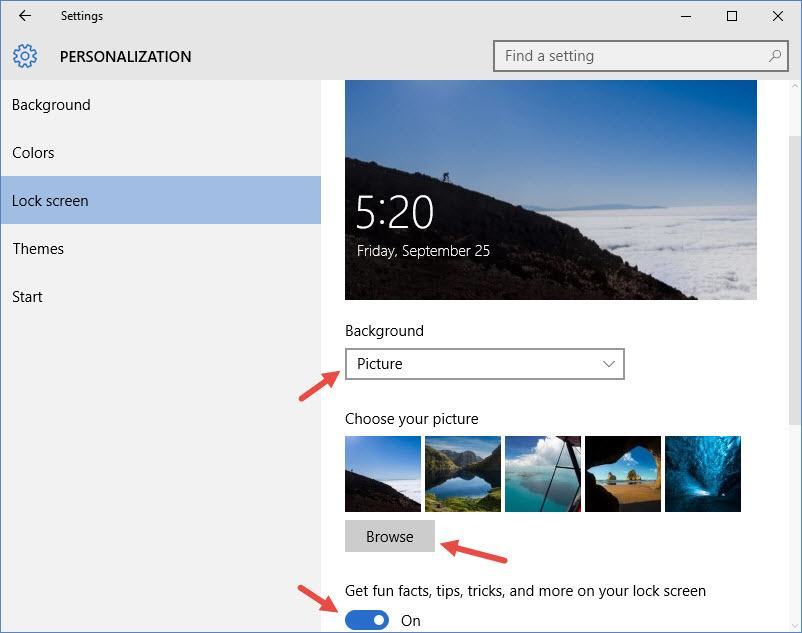Click the Browse button
This screenshot has height=633, width=802.
click(x=390, y=536)
